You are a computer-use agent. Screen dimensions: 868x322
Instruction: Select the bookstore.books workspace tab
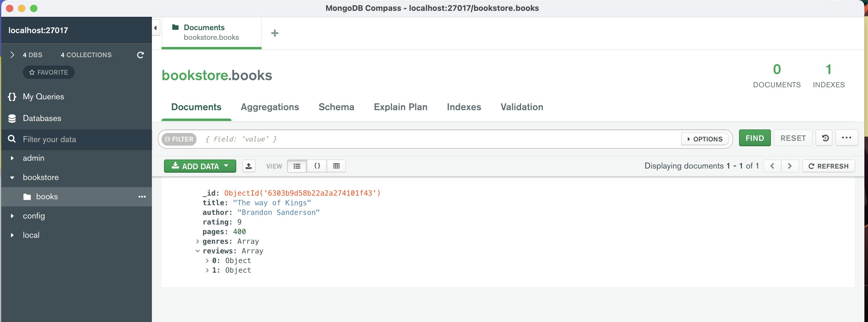211,33
